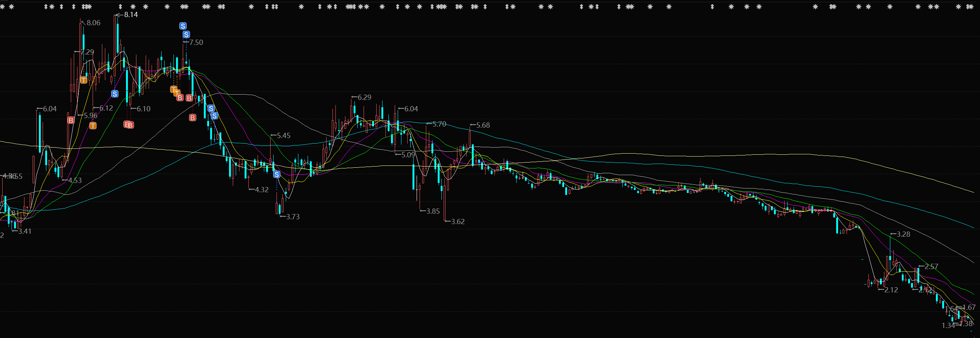This screenshot has height=338, width=980.
Task: Click the B buy marker left of 5.96
Action: 71,120
